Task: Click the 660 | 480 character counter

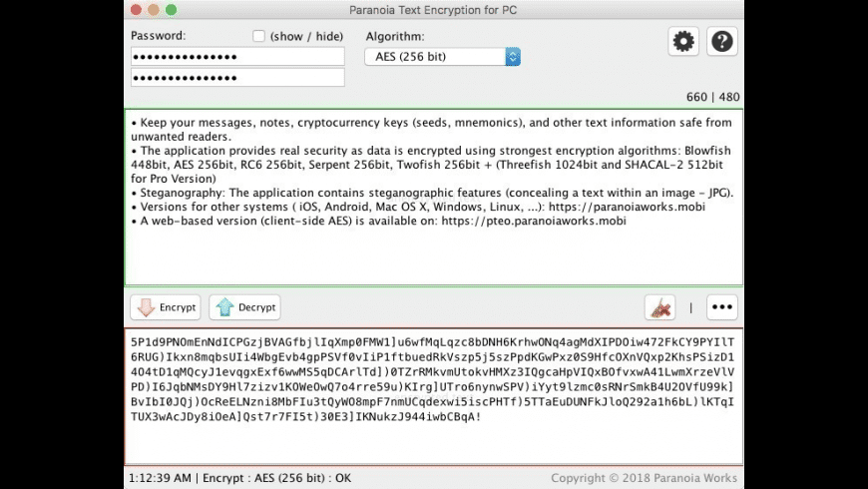Action: pos(712,97)
